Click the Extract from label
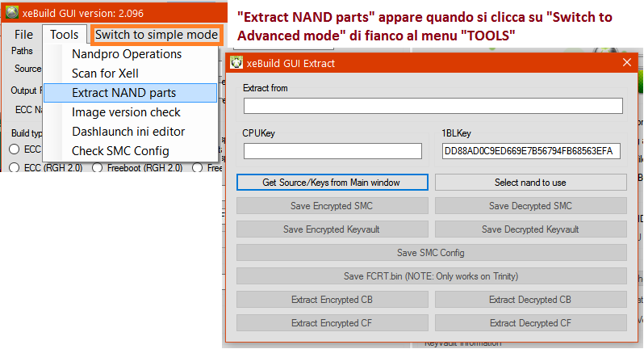 coord(265,88)
